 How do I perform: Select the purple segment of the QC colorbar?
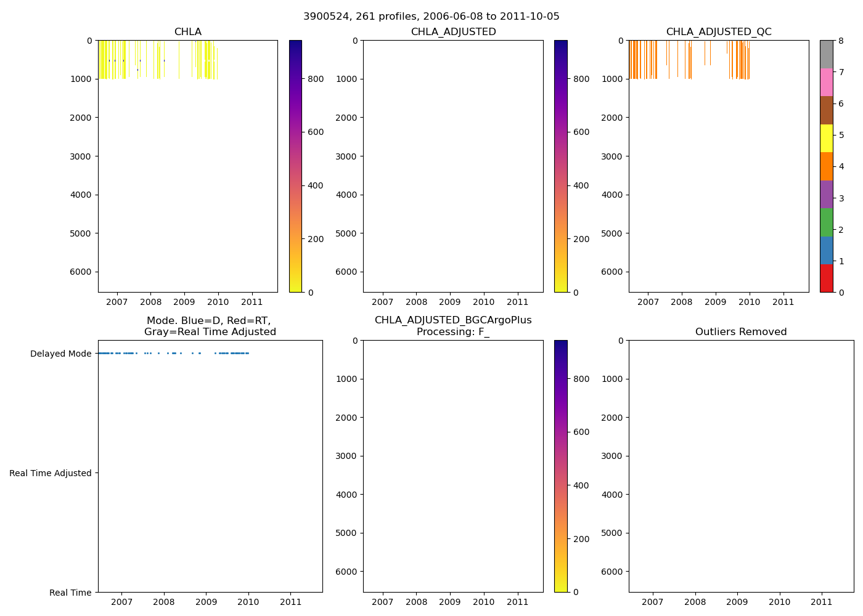point(826,194)
